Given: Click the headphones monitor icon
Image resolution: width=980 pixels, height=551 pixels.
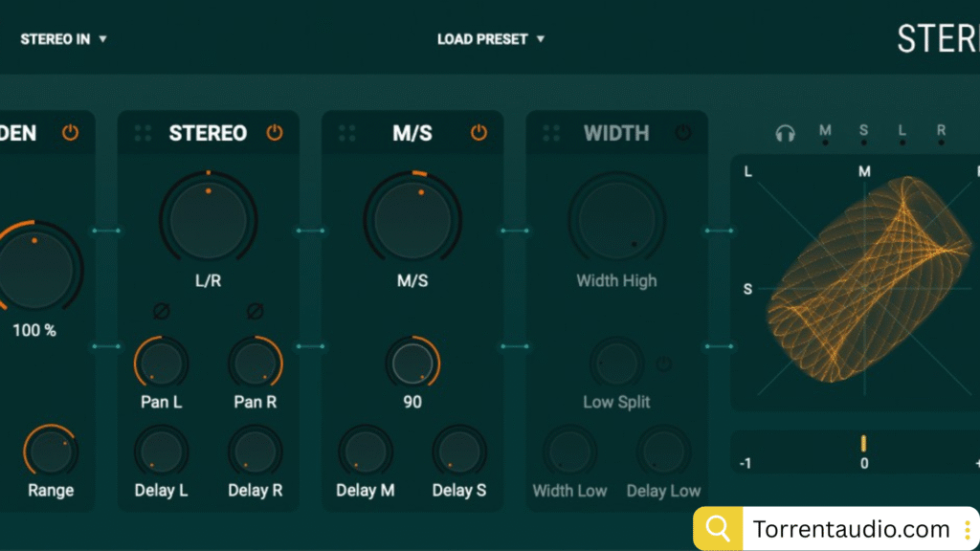Looking at the screenshot, I should 785,133.
